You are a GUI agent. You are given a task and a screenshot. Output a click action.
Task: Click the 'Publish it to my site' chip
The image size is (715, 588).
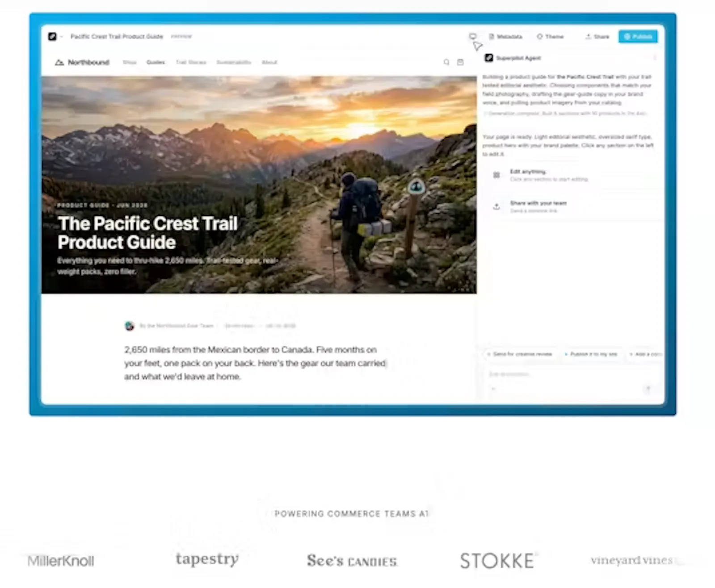point(591,354)
